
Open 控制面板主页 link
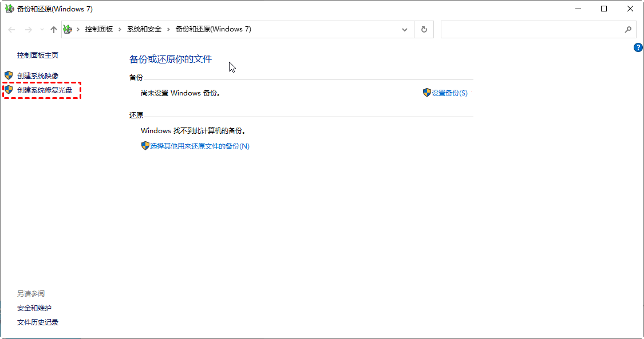tap(38, 55)
